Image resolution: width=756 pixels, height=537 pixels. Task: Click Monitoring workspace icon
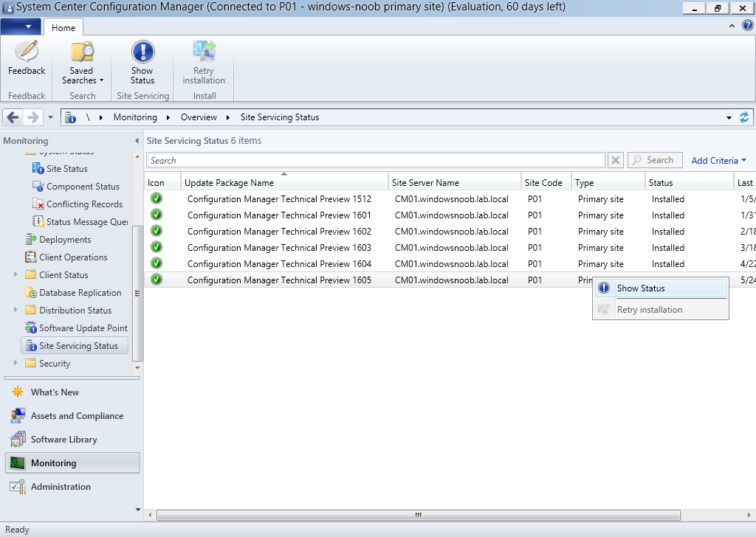[x=18, y=462]
